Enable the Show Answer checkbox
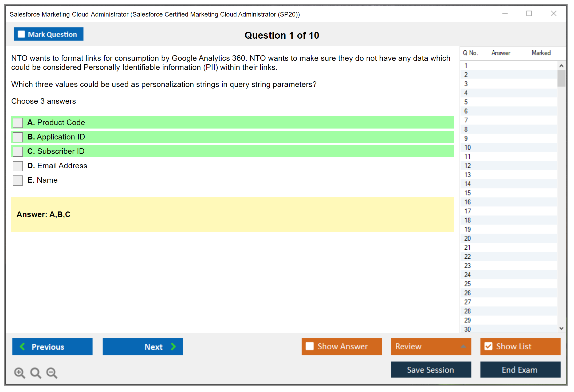The height and width of the screenshot is (392, 574). tap(310, 346)
